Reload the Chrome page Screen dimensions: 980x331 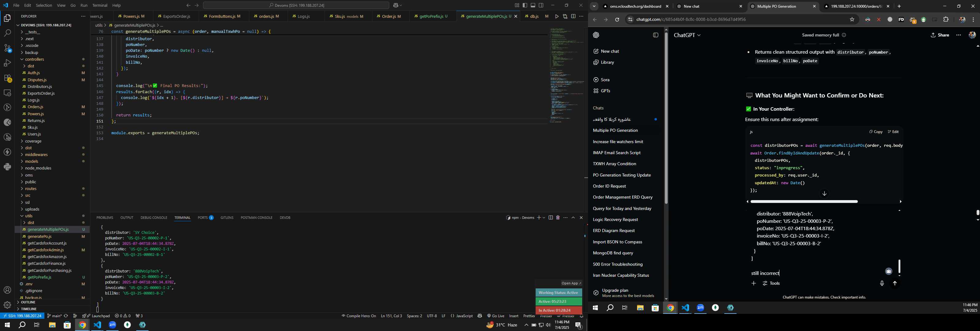[617, 19]
